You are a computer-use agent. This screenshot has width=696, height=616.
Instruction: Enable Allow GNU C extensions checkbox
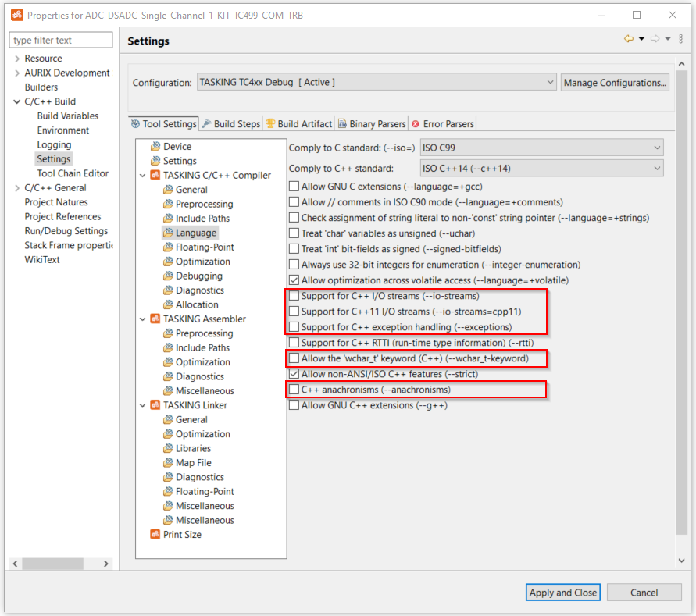(294, 187)
